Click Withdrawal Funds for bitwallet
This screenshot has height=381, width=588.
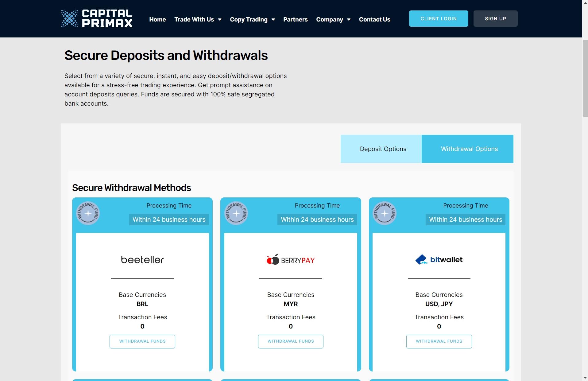tap(439, 341)
